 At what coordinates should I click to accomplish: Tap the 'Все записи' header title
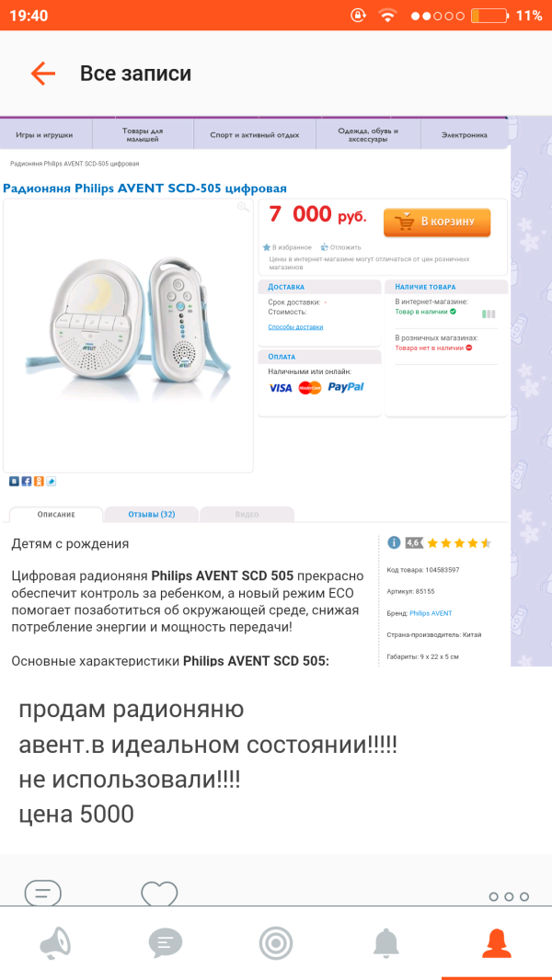click(x=135, y=74)
